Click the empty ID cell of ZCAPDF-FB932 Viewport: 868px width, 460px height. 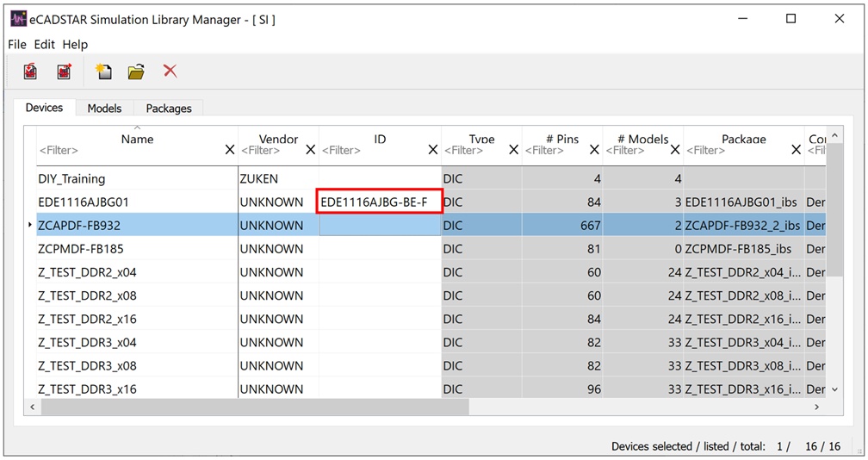click(380, 226)
